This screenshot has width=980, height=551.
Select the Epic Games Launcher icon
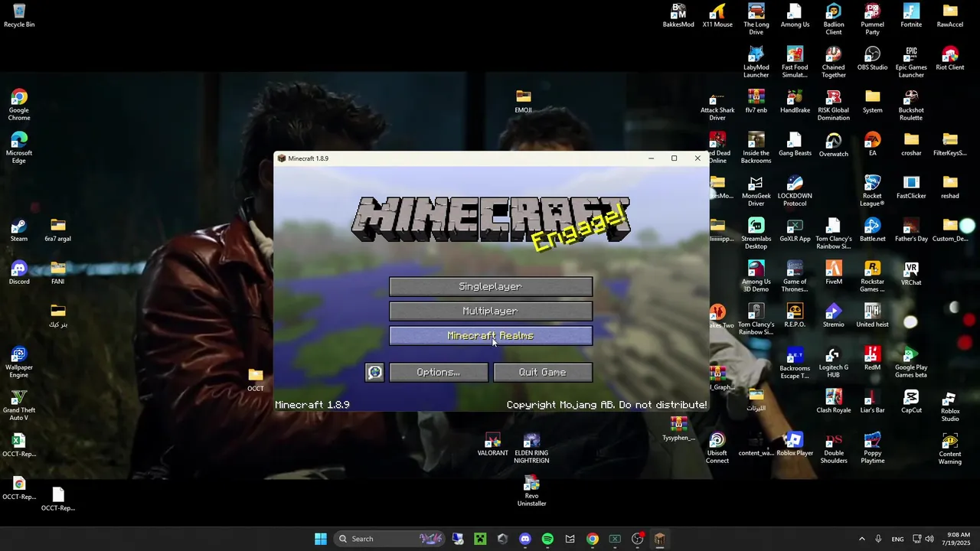pyautogui.click(x=911, y=63)
